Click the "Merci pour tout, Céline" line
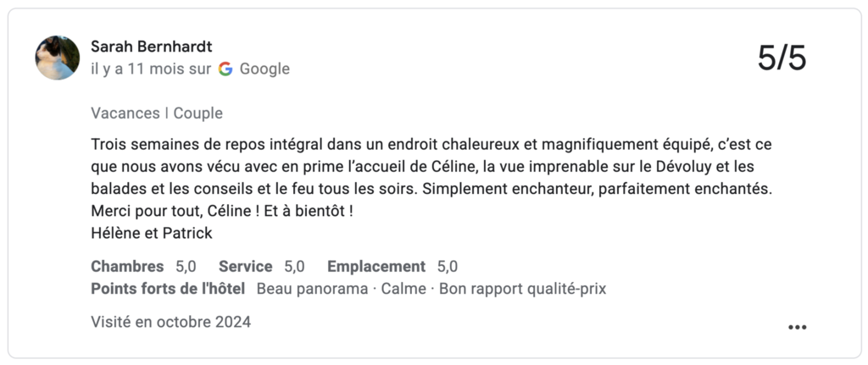The image size is (868, 365). pos(220,210)
